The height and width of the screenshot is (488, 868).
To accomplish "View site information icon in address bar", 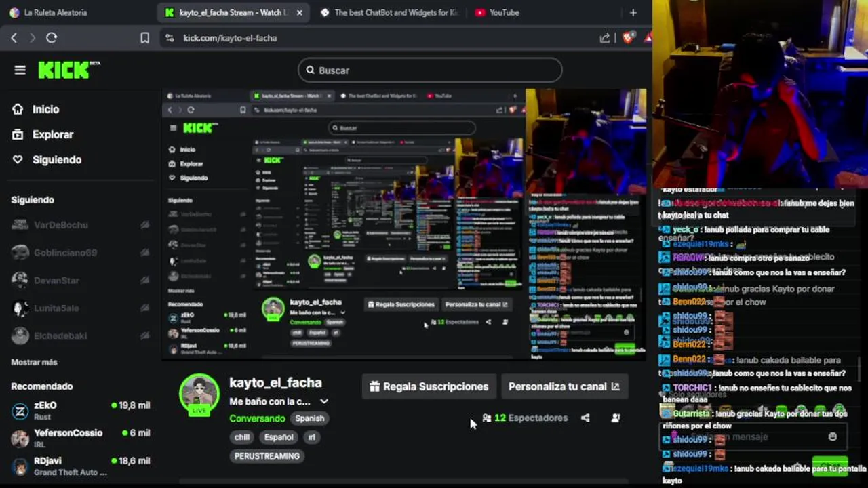I will pyautogui.click(x=170, y=38).
